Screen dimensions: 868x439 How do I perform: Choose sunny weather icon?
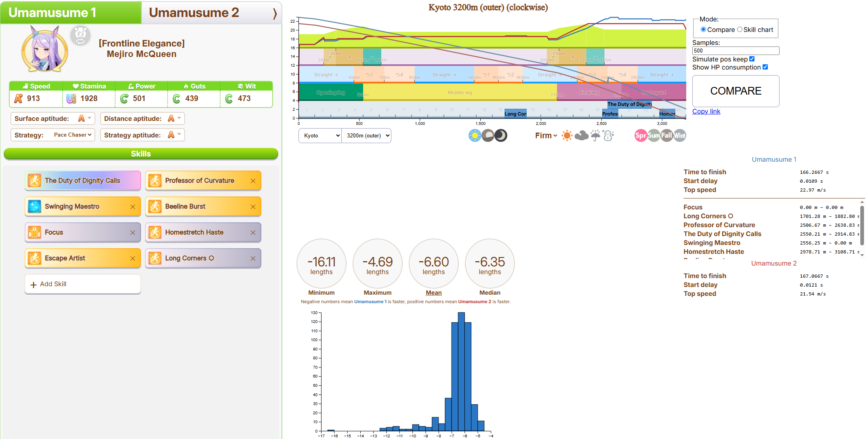click(x=567, y=135)
